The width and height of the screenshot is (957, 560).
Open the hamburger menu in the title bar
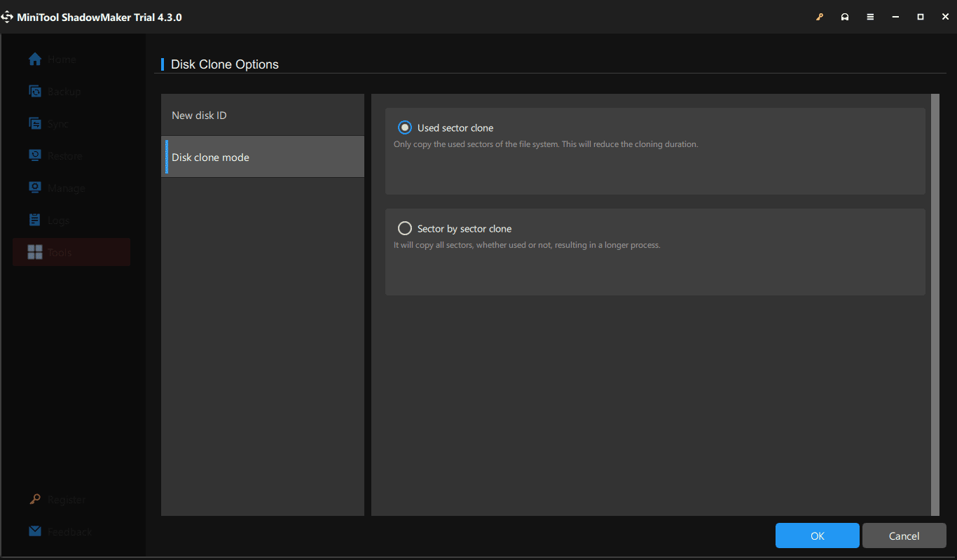(870, 16)
